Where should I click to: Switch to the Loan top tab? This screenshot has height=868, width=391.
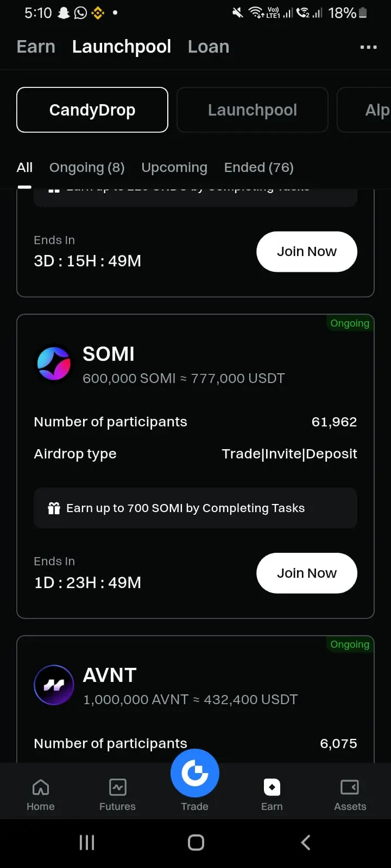(209, 47)
